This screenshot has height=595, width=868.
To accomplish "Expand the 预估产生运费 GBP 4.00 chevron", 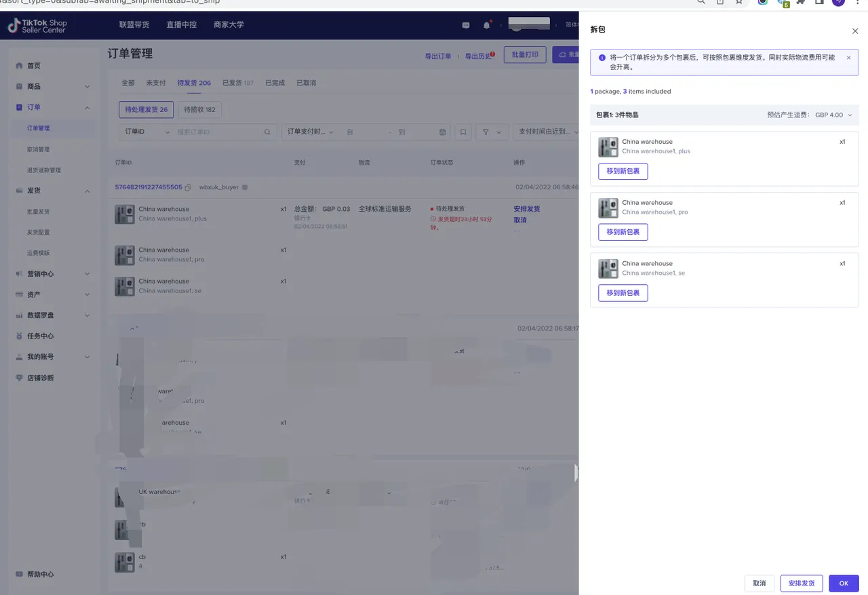I will (850, 115).
